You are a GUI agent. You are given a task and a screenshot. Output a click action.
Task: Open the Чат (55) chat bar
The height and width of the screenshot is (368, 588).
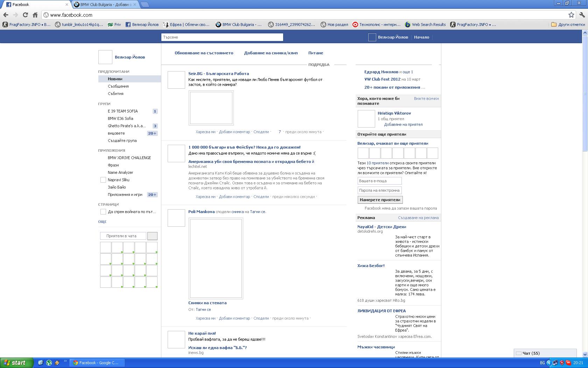pos(545,353)
